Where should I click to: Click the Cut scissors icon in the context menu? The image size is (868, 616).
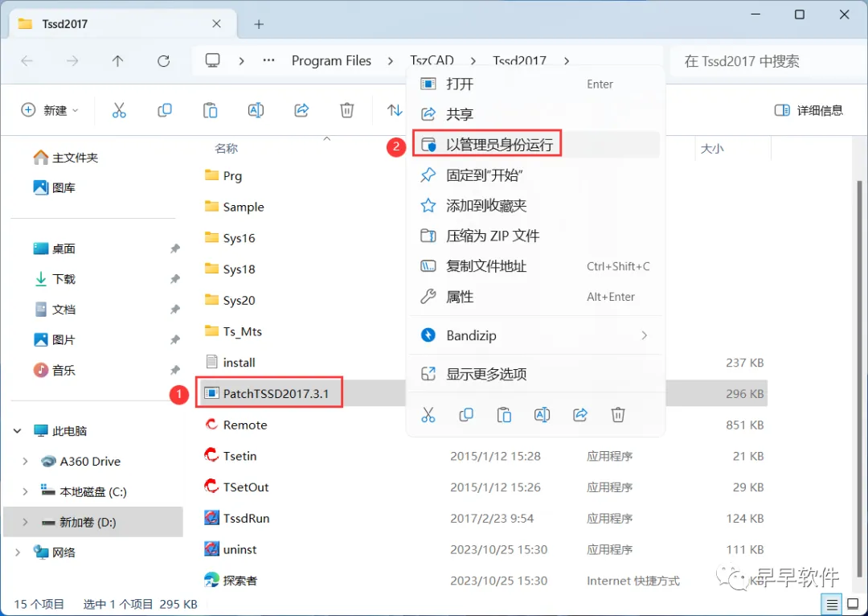(428, 414)
